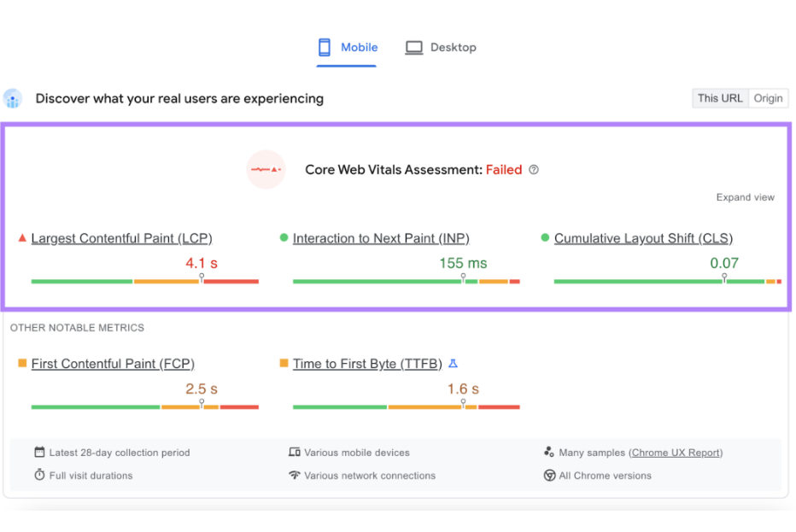Open First Contentful Paint (FCP) link
The height and width of the screenshot is (532, 796).
[x=113, y=364]
